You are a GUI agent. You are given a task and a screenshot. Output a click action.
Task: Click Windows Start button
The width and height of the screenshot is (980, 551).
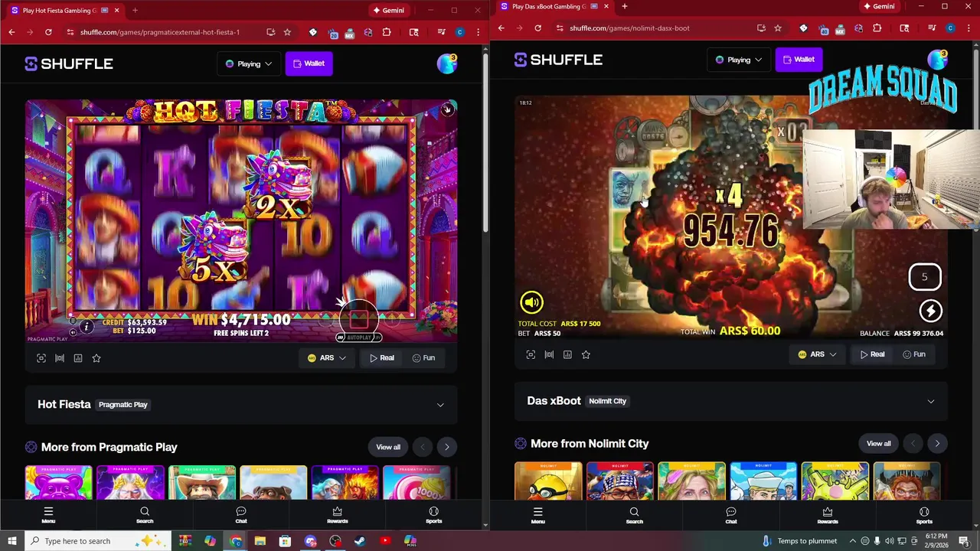12,541
